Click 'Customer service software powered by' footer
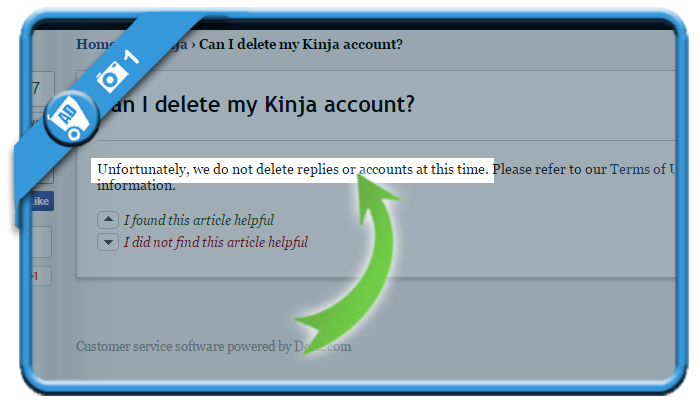Screen dimensions: 700x407 tap(213, 346)
